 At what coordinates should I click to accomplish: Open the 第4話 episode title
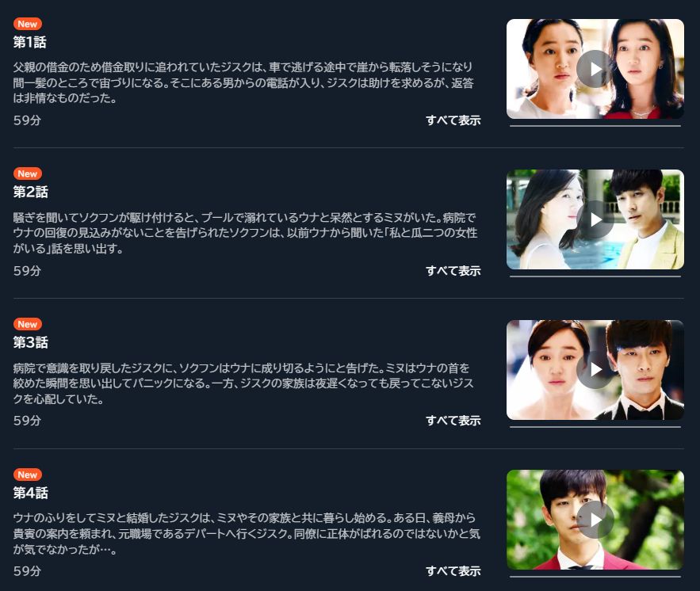tap(30, 493)
